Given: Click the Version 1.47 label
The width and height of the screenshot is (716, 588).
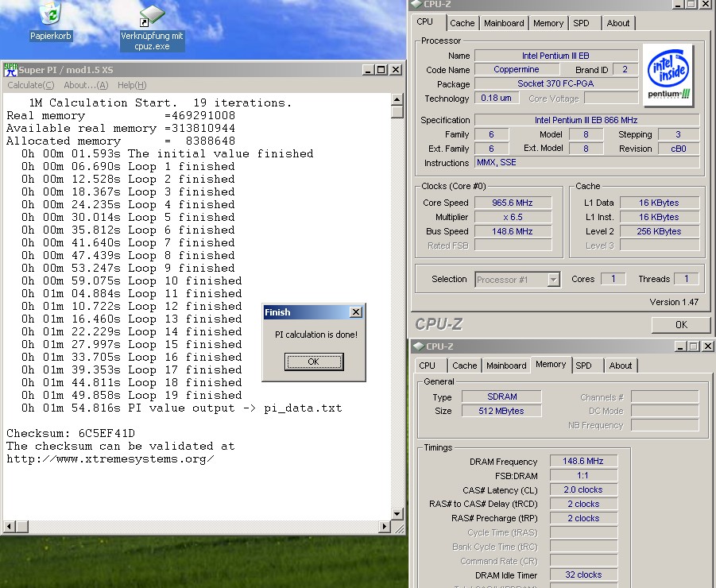Looking at the screenshot, I should (674, 302).
